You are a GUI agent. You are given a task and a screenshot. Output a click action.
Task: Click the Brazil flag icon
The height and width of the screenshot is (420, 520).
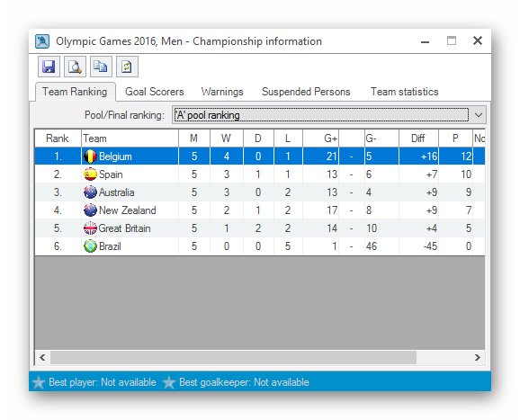(x=90, y=246)
